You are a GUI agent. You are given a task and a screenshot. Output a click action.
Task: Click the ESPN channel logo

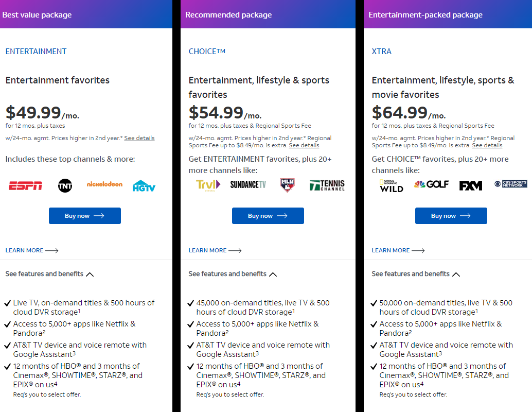25,186
